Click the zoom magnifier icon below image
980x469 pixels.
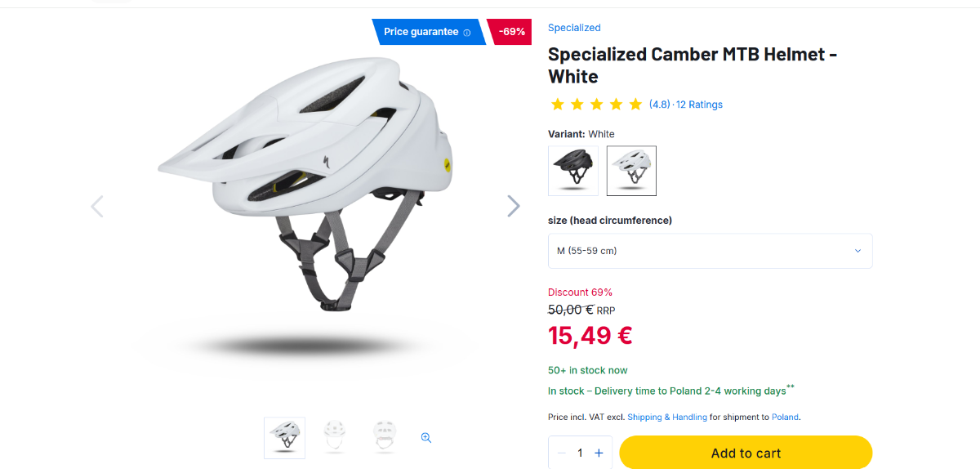pyautogui.click(x=425, y=437)
